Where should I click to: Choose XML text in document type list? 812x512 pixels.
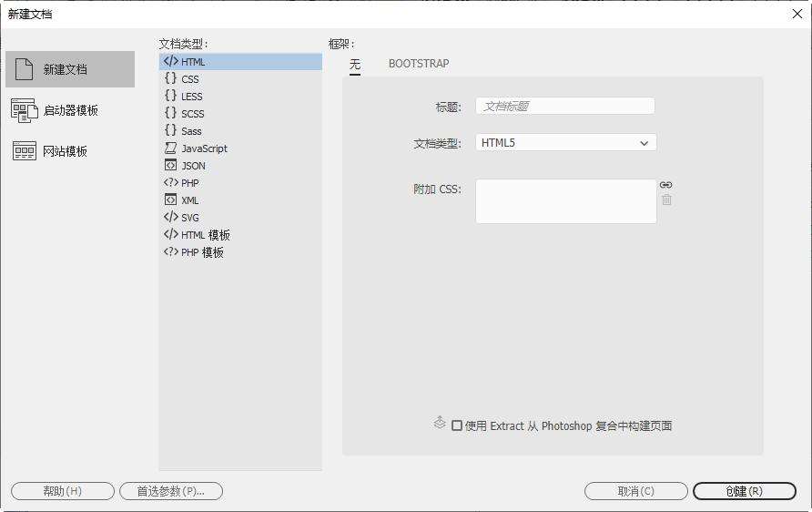(190, 200)
